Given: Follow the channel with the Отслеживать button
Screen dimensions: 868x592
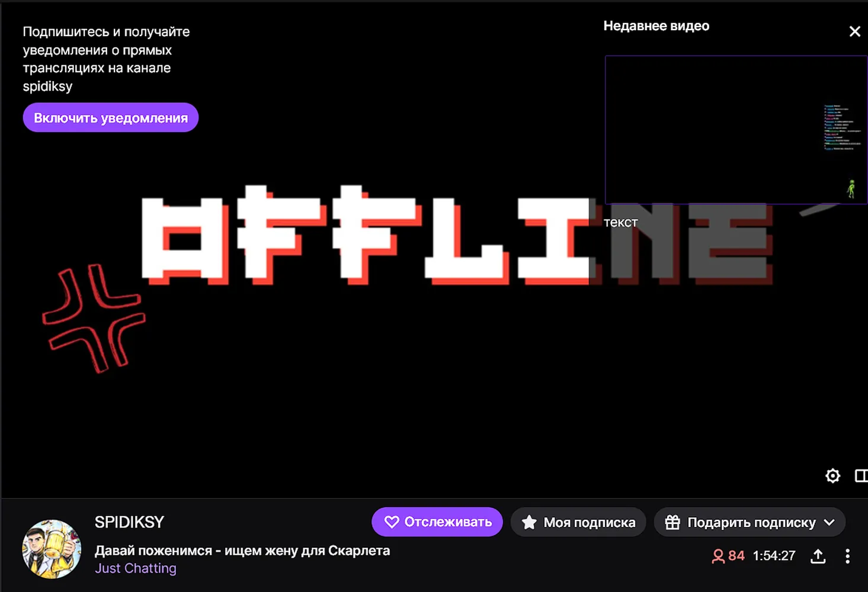Looking at the screenshot, I should 437,522.
